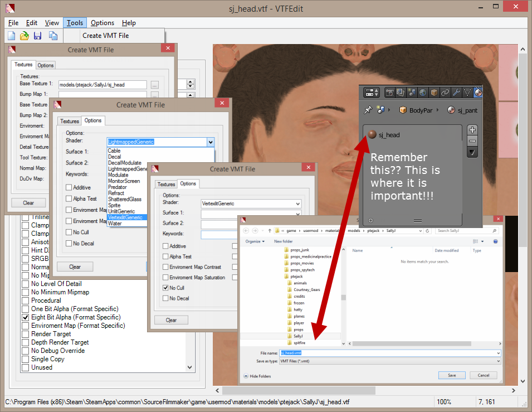Image resolution: width=532 pixels, height=412 pixels.
Task: Click the view options icon in Save dialog
Action: tap(476, 241)
